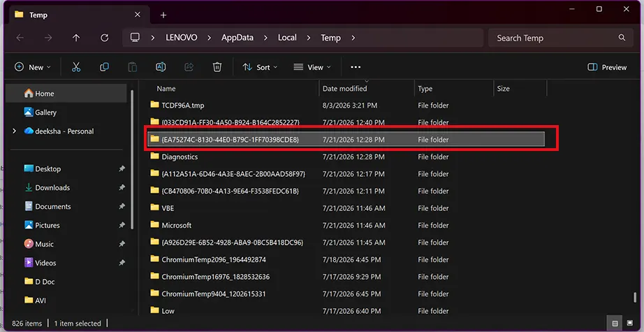Click the search magnifier icon
Image resolution: width=644 pixels, height=332 pixels.
622,38
